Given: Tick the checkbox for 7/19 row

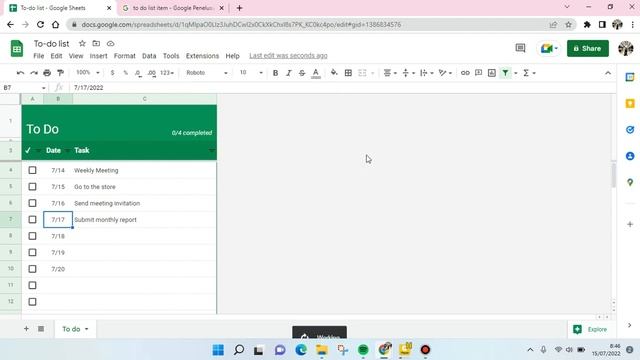Looking at the screenshot, I should [x=32, y=252].
